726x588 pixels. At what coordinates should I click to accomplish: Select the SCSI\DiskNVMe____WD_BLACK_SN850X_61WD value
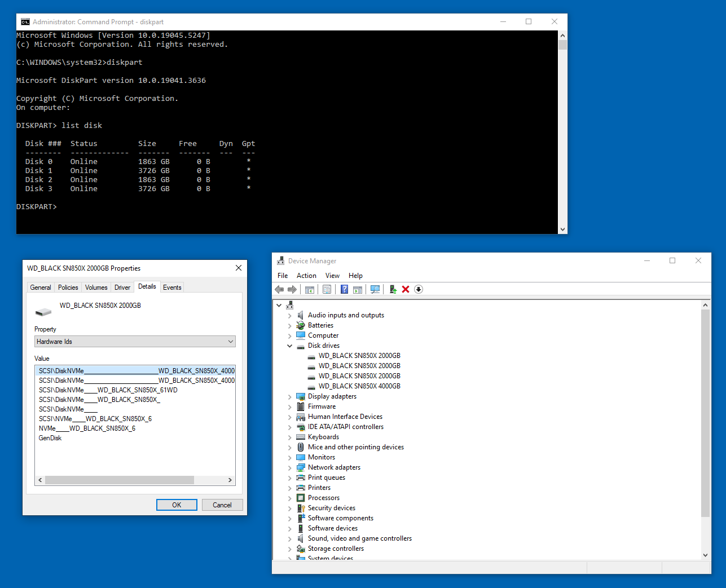[x=108, y=390]
